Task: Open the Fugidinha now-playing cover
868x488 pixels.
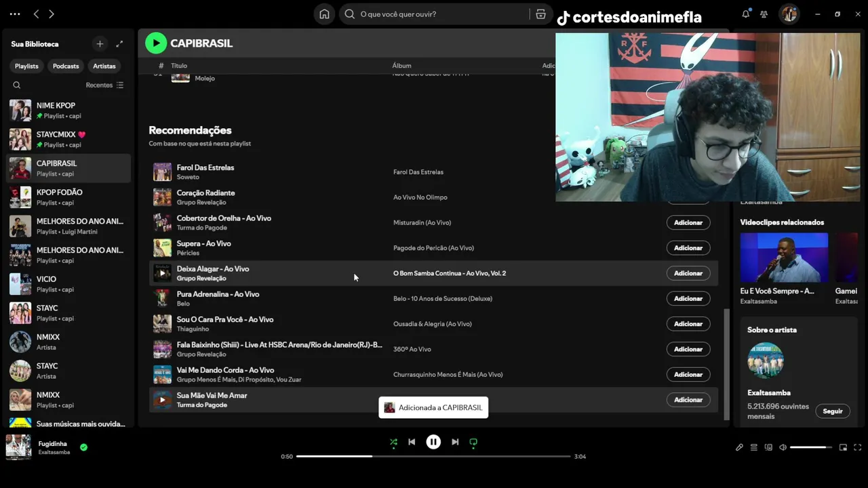Action: click(18, 447)
